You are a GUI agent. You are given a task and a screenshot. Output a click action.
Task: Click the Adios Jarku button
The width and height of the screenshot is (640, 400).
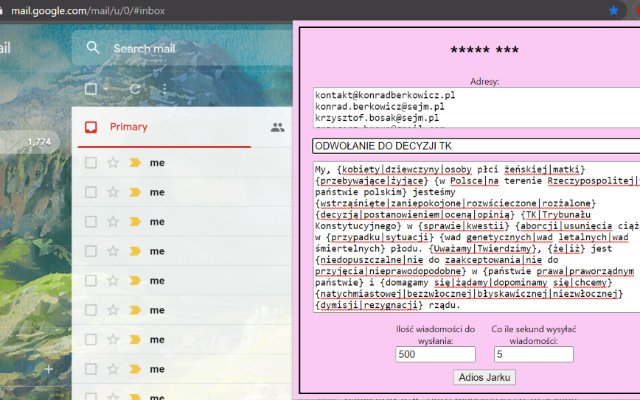click(484, 377)
